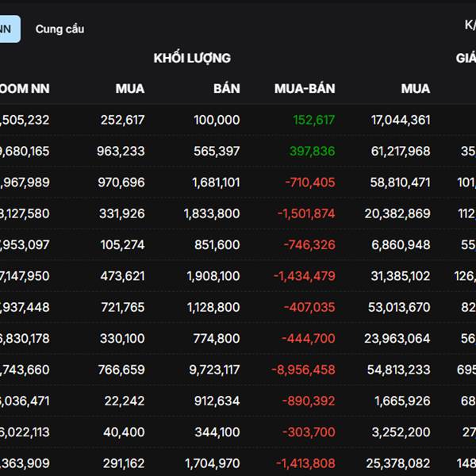Click the MUA header left of BÁN
Viewport: 476px width, 476px height.
pyautogui.click(x=130, y=89)
